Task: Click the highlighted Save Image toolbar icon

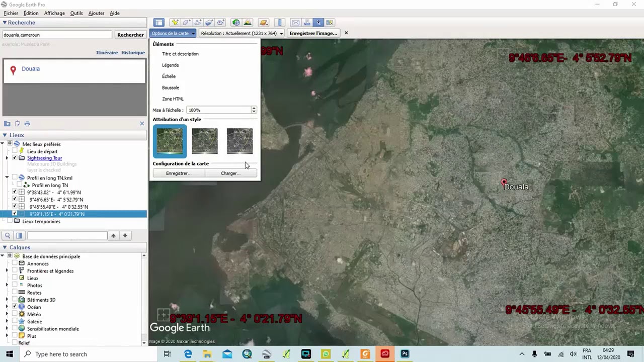Action: pos(318,23)
